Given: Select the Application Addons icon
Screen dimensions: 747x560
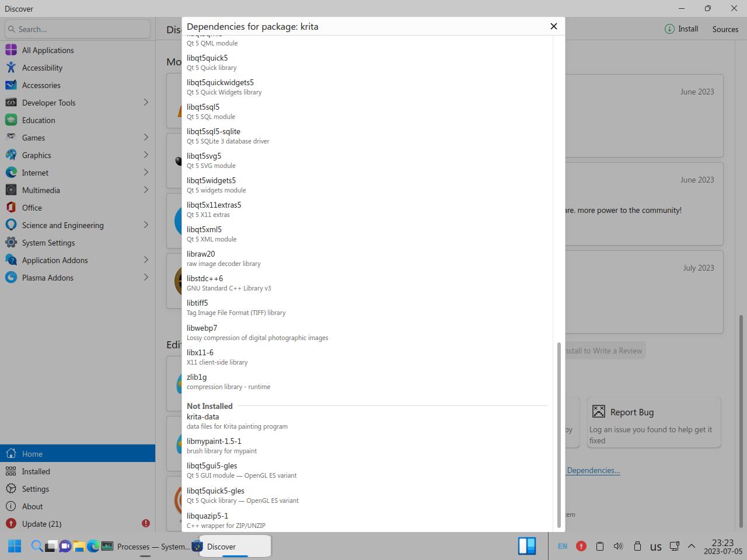Looking at the screenshot, I should (11, 260).
